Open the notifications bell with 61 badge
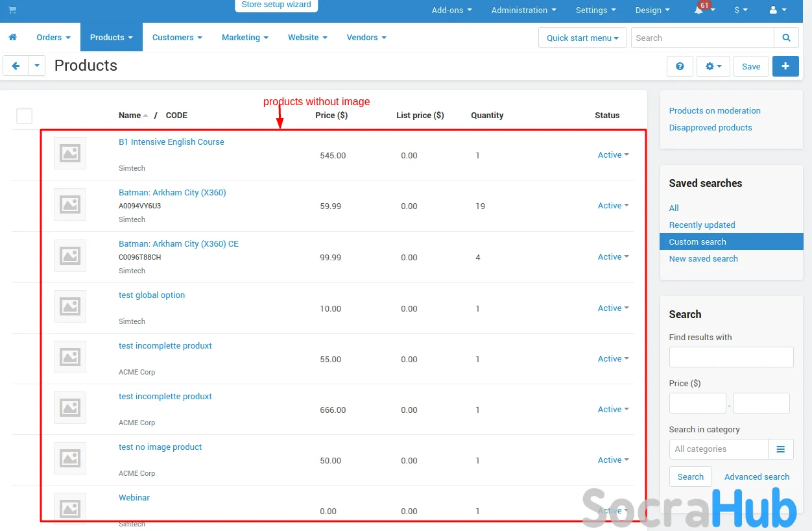Viewport: 812px width, 531px height. tap(700, 10)
